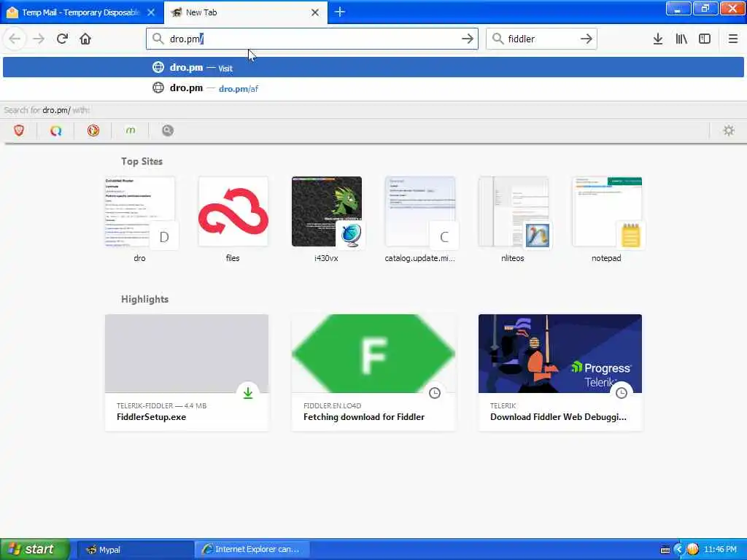Screen dimensions: 747x560
Task: Click the Go arrow in address bar
Action: coord(468,39)
